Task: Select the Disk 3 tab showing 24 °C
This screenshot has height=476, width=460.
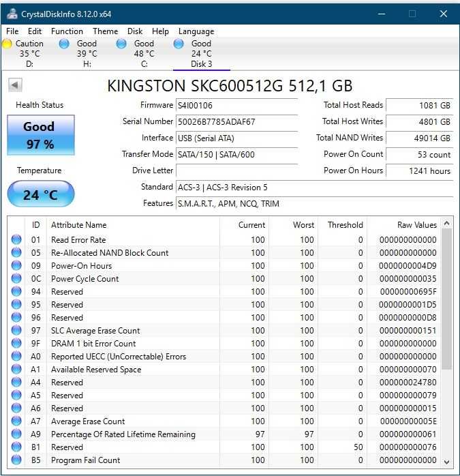Action: 202,54
